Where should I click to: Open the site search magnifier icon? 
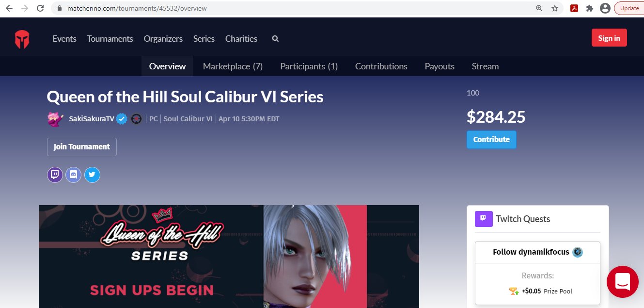[275, 39]
